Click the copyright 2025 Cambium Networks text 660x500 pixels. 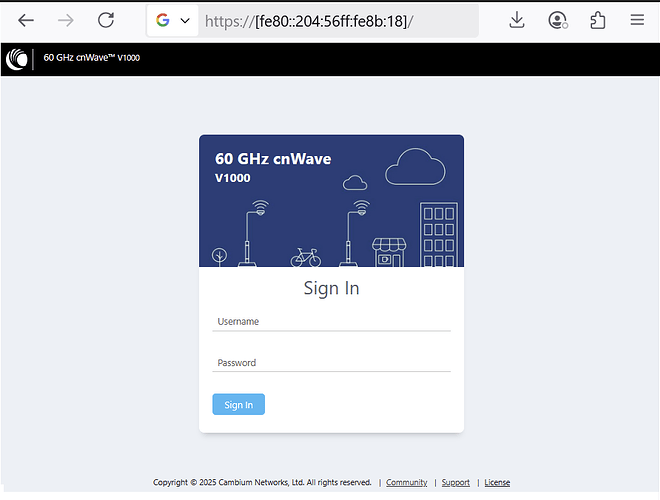point(262,482)
